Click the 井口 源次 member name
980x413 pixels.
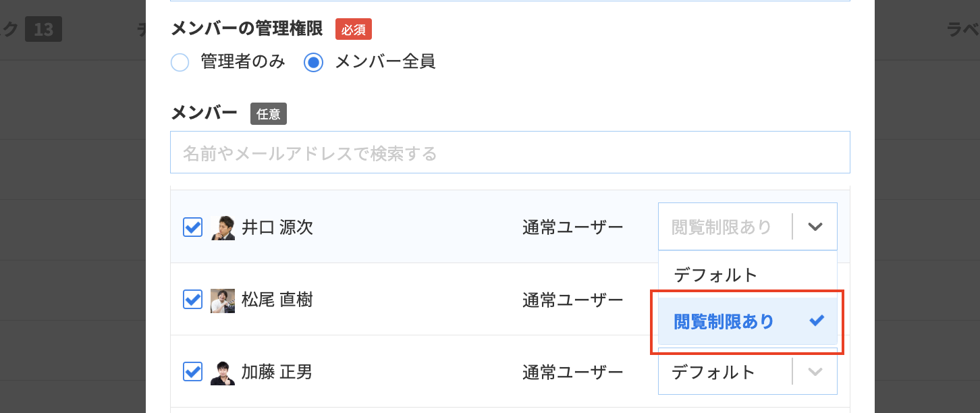pyautogui.click(x=277, y=227)
